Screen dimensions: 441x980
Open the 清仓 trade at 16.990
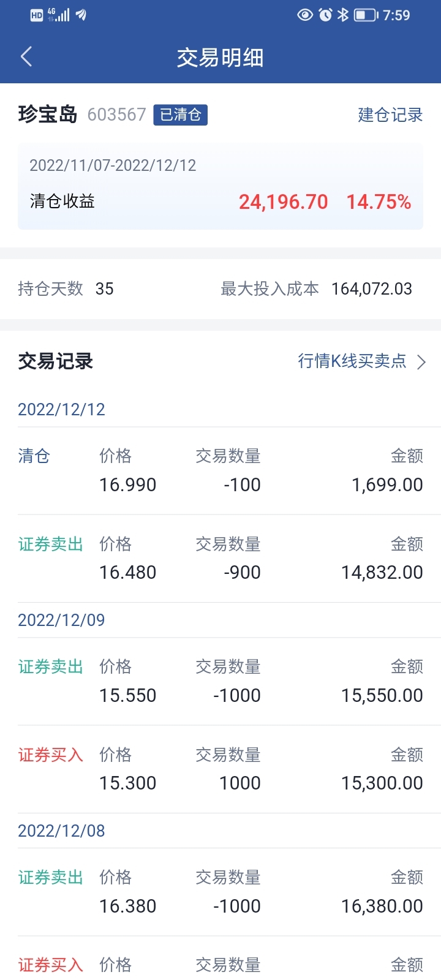(x=221, y=470)
